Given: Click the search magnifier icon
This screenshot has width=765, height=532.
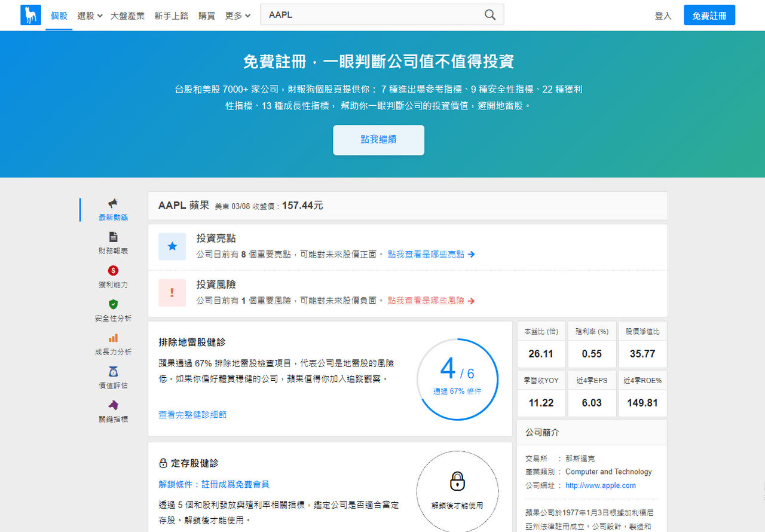Looking at the screenshot, I should [x=489, y=14].
